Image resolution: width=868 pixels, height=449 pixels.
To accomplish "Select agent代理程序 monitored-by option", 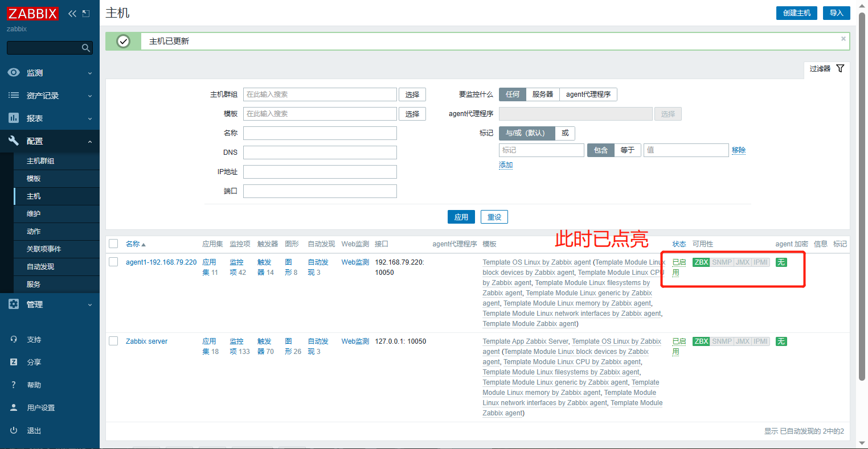I will click(x=588, y=94).
